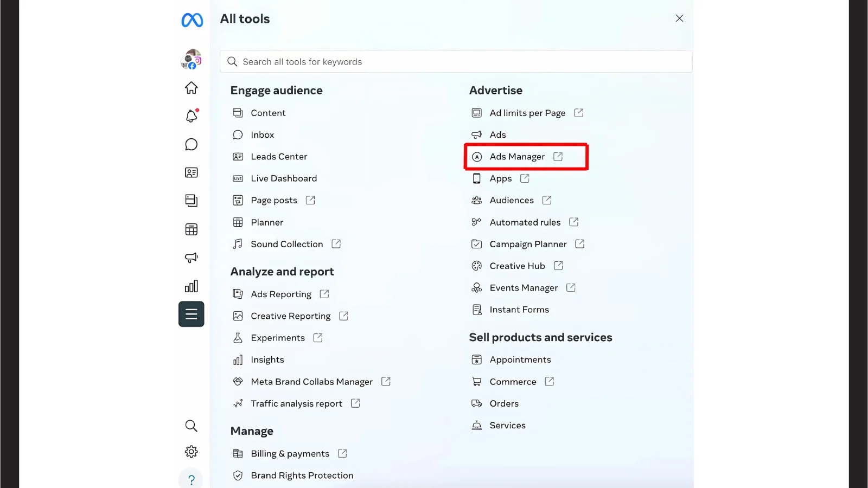The height and width of the screenshot is (488, 868).
Task: Click the flask icon for Experiments
Action: pos(238,338)
